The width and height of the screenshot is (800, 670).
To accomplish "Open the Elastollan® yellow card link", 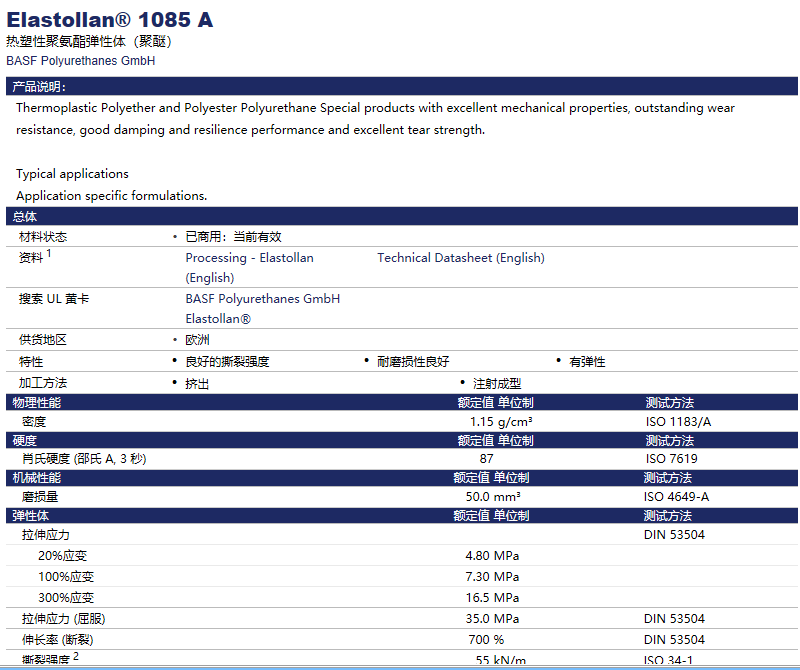I will tap(218, 319).
